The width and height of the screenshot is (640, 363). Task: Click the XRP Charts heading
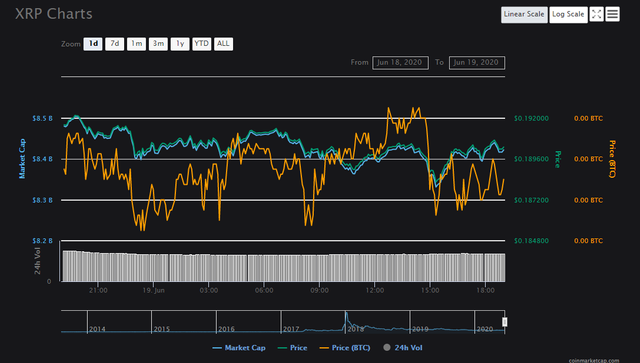(54, 14)
